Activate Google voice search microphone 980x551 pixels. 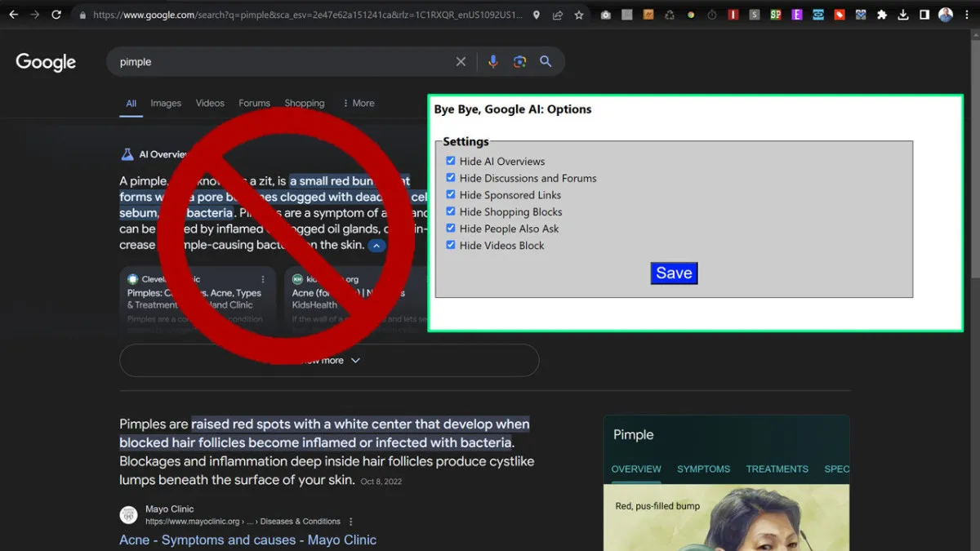coord(493,61)
